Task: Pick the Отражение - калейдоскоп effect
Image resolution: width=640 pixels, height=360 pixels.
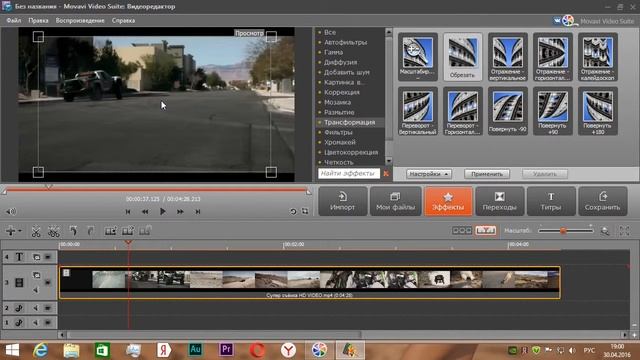Action: point(598,57)
